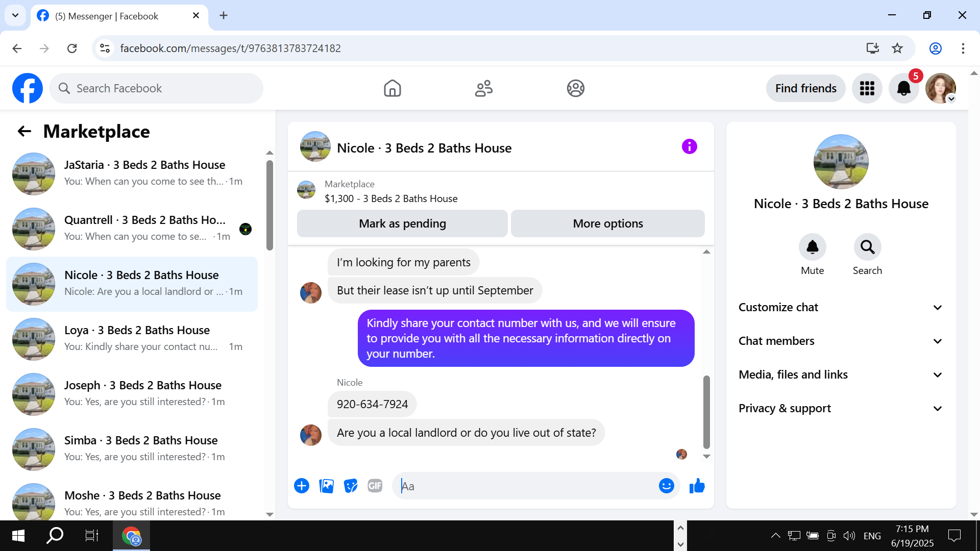The image size is (980, 551).
Task: Open Joseph conversation
Action: click(132, 394)
